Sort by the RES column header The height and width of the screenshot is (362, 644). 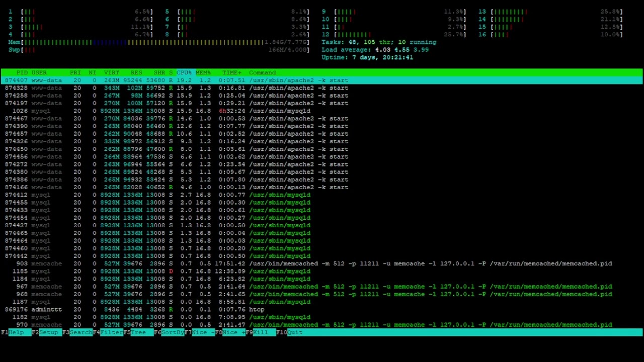(136, 72)
